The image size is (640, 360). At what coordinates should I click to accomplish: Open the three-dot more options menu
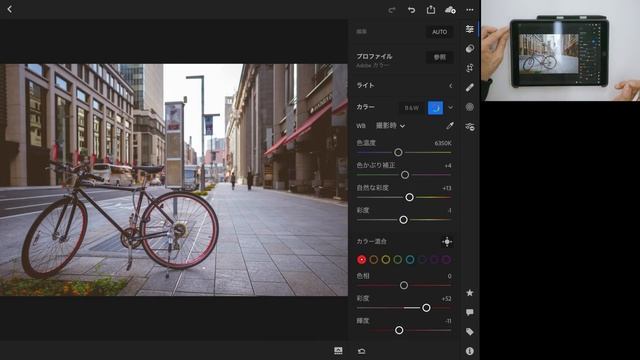tap(470, 10)
